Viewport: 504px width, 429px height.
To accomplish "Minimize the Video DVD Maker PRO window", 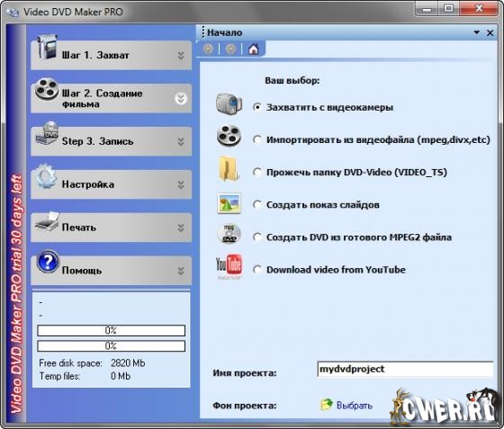I will 427,9.
